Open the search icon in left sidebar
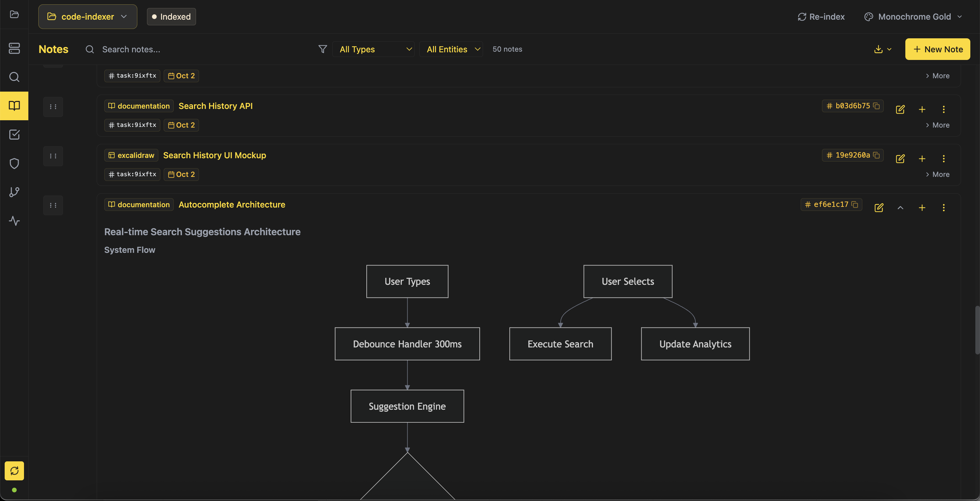This screenshot has height=501, width=980. click(x=14, y=77)
